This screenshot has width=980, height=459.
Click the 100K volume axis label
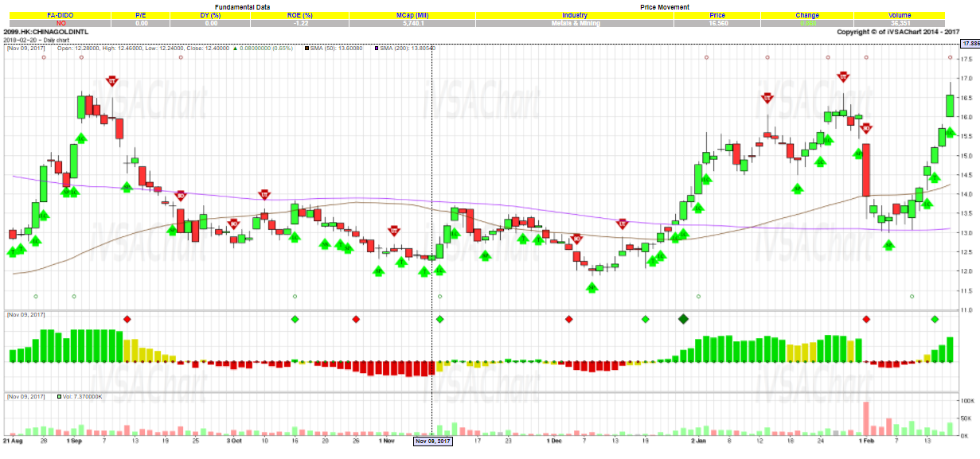(969, 400)
